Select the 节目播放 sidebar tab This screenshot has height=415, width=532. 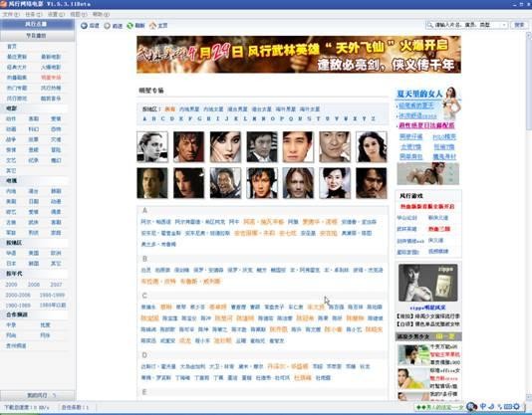37,35
